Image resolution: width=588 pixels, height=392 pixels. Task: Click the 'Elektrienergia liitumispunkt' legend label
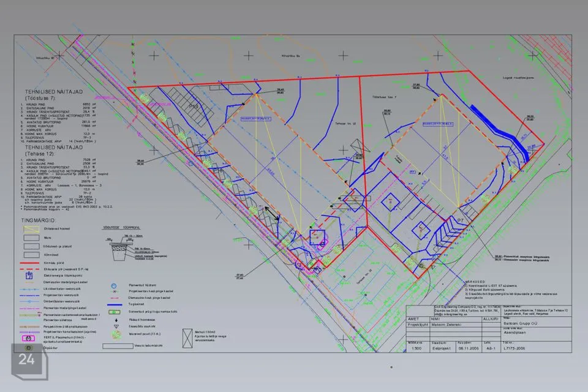(63, 276)
